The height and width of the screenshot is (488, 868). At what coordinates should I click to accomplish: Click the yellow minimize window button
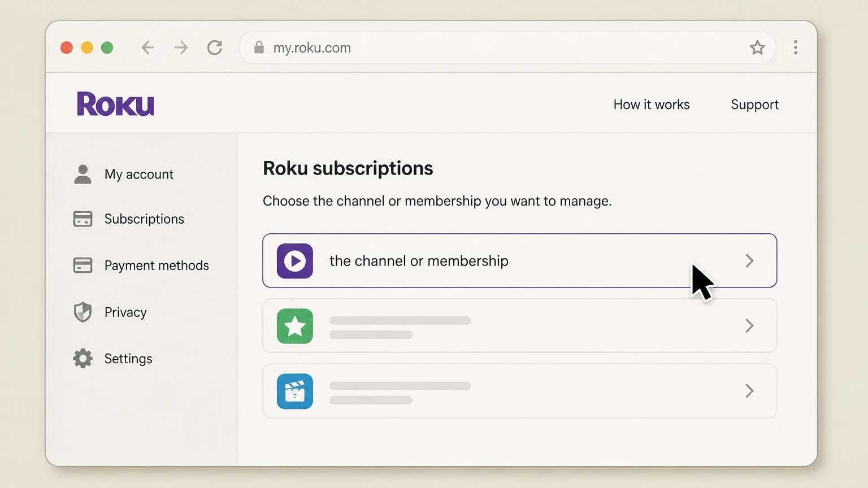[87, 47]
